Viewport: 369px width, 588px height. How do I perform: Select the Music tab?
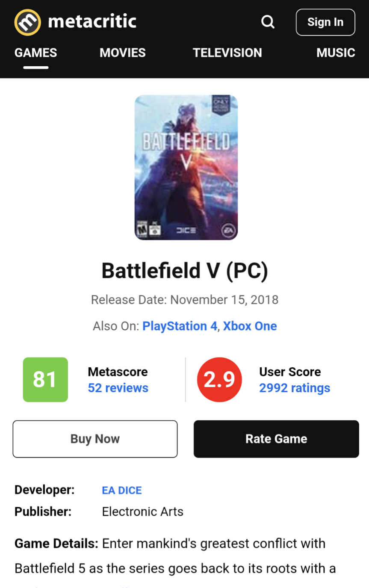[x=336, y=53]
